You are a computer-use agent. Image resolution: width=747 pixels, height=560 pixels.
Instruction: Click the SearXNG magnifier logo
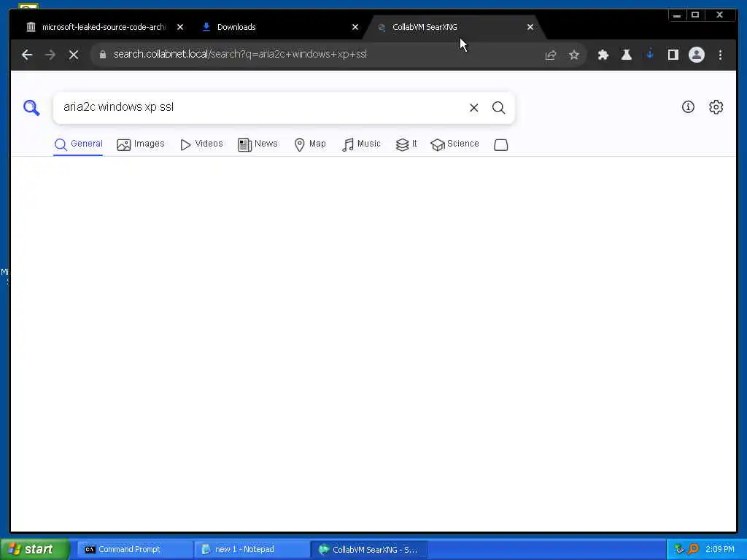[31, 108]
